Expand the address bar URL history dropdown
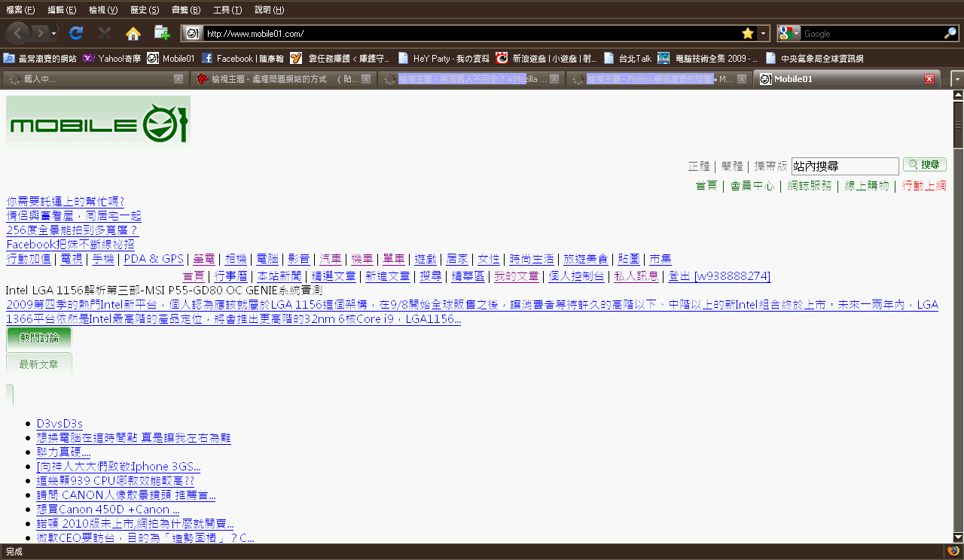Screen dimensions: 964x560 [763, 33]
